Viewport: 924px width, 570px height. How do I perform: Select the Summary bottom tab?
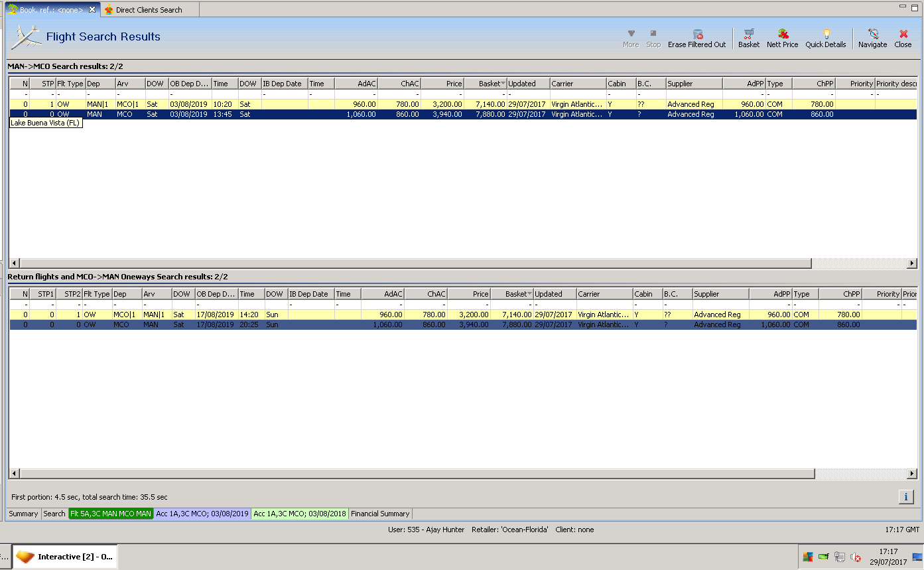pyautogui.click(x=23, y=514)
